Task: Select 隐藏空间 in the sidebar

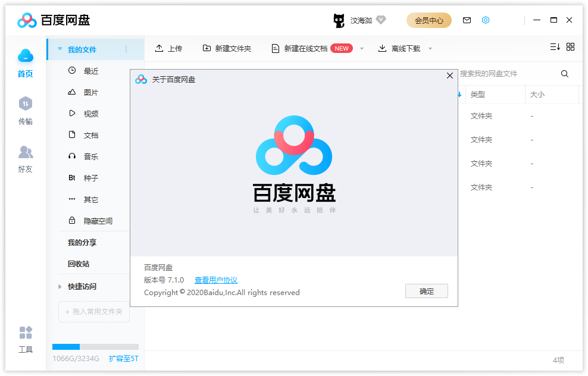Action: [x=98, y=221]
